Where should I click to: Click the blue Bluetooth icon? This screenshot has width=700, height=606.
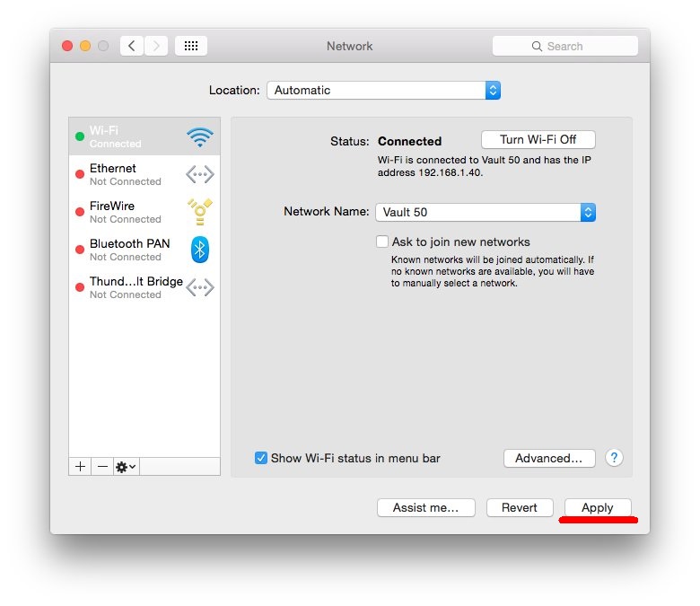point(200,250)
